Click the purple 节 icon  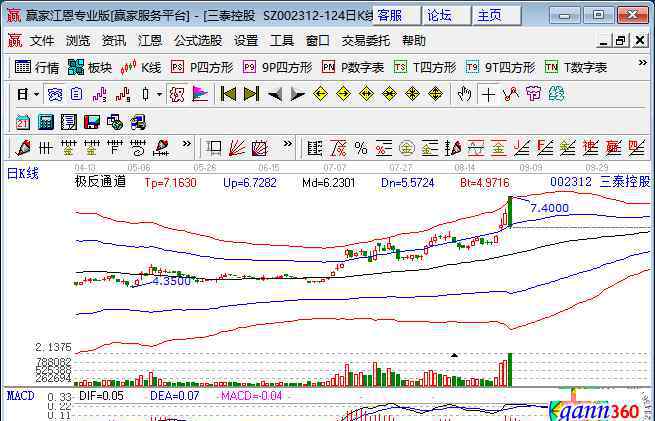pyautogui.click(x=533, y=94)
